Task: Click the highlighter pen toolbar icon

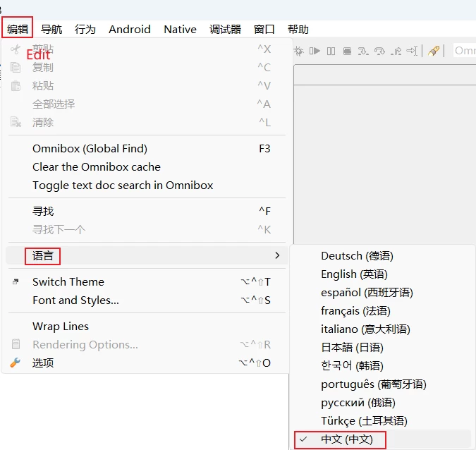Action: (x=434, y=51)
